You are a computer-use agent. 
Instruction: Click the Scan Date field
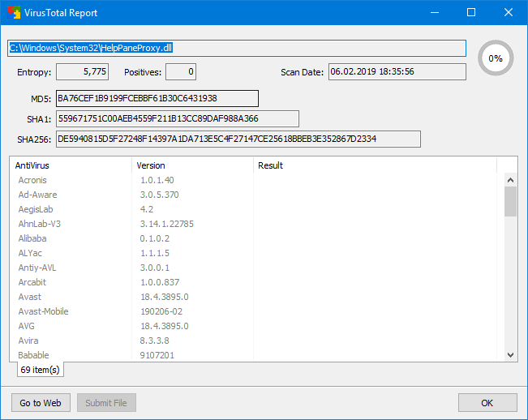tap(397, 71)
